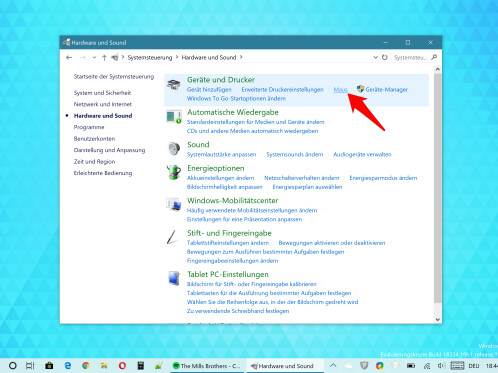The image size is (498, 373).
Task: Click Systemlautstärke anpassen link
Action: pyautogui.click(x=221, y=154)
